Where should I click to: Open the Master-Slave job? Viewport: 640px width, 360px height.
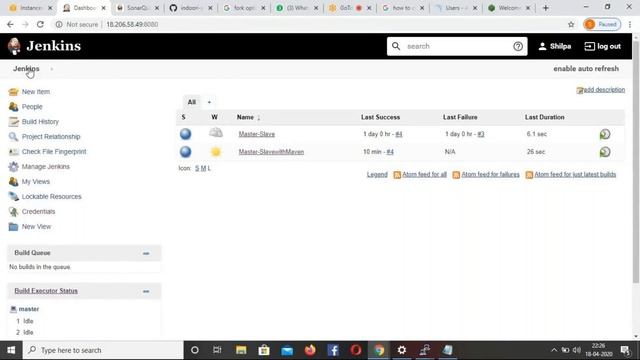point(257,134)
